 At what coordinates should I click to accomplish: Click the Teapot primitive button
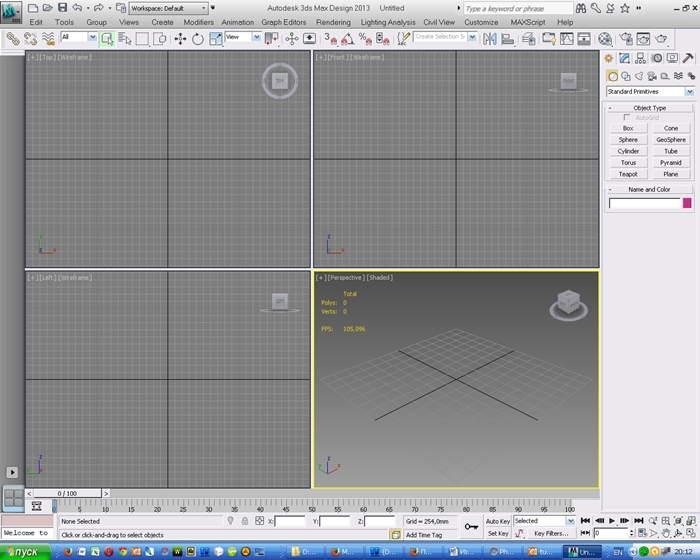(627, 174)
